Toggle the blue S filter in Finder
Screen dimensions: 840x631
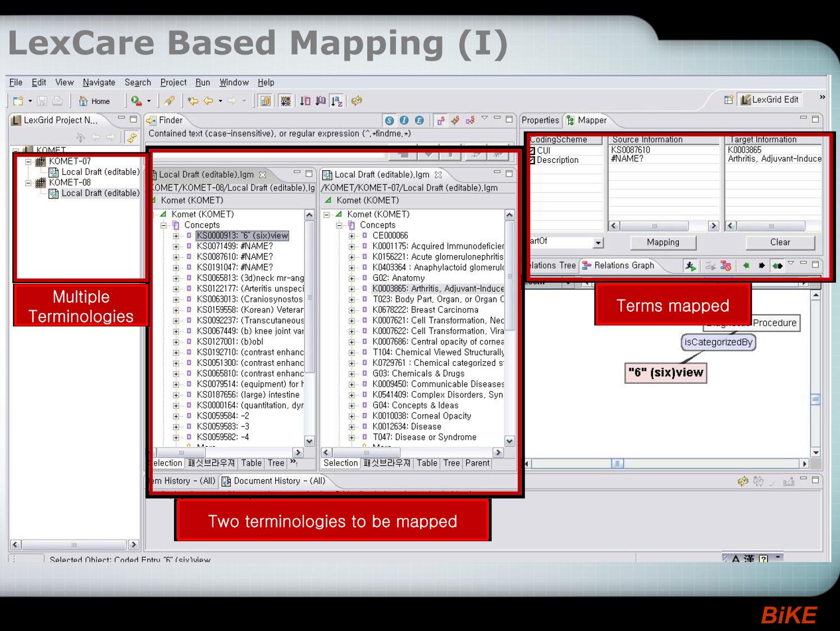tap(389, 120)
